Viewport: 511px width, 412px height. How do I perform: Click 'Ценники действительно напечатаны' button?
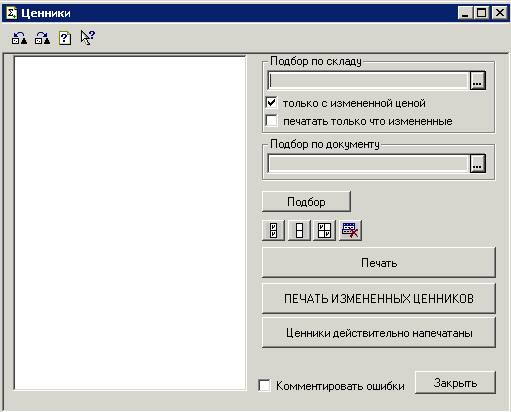click(379, 333)
